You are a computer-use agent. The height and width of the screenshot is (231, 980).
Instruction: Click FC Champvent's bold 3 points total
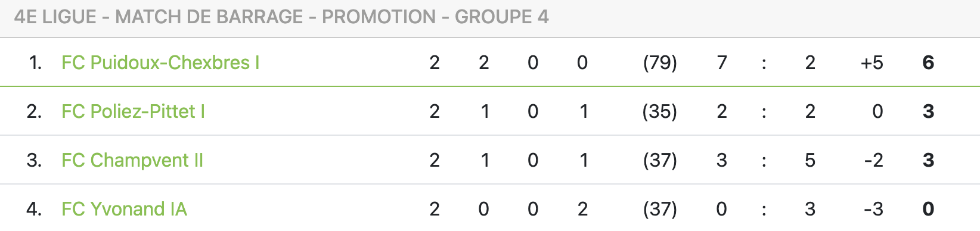[928, 160]
